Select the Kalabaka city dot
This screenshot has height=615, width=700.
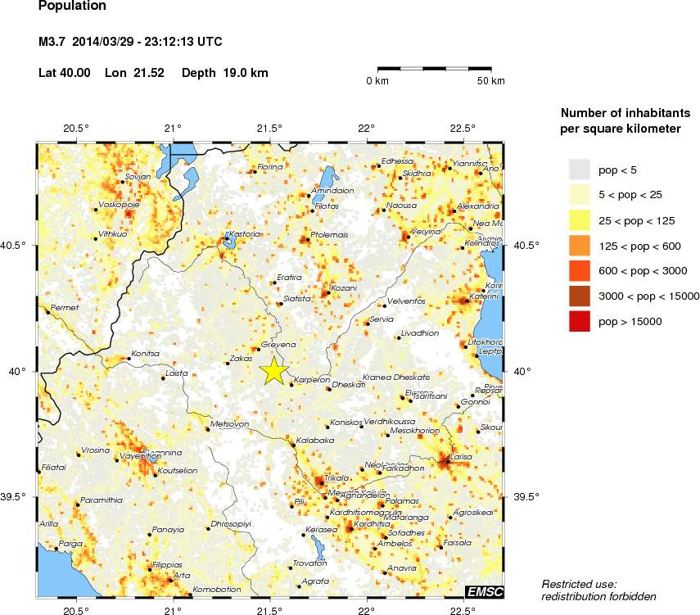pos(292,445)
